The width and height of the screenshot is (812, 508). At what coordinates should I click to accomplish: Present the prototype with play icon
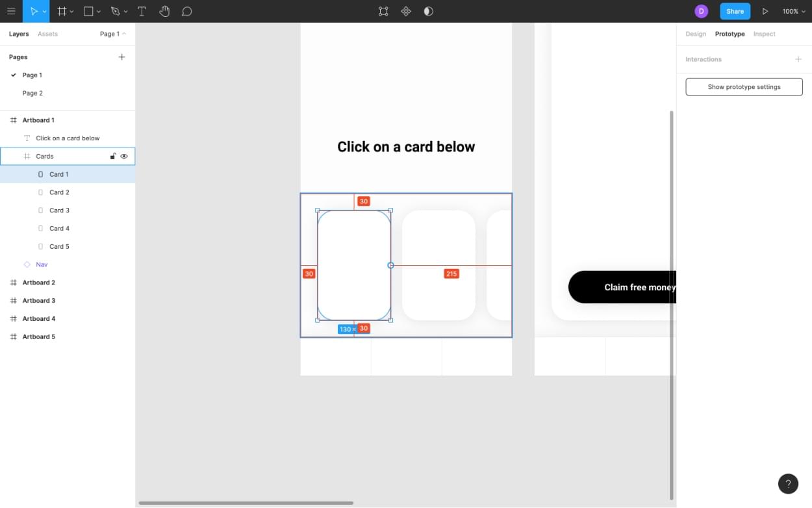click(x=765, y=11)
